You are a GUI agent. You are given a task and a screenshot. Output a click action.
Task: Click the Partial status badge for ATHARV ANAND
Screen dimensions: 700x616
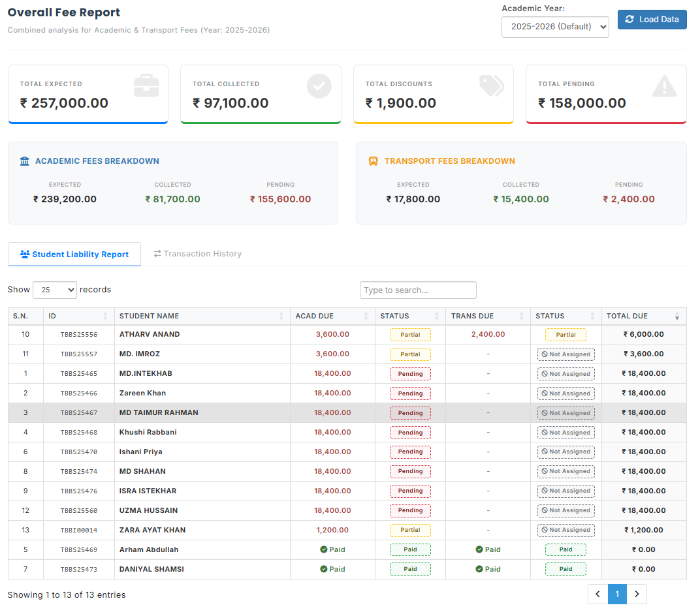410,334
